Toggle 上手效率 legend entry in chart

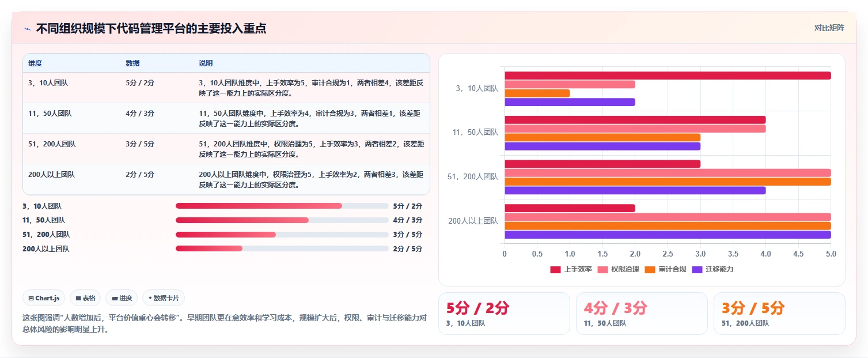[571, 269]
